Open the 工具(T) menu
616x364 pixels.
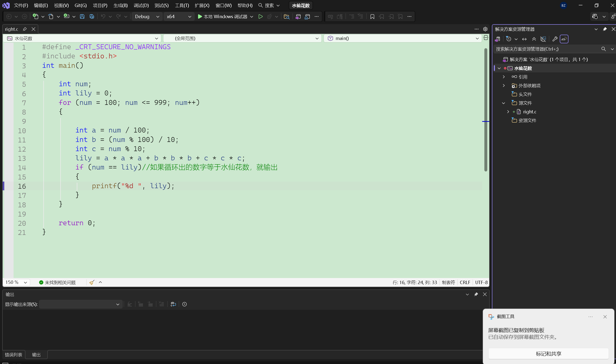pos(182,5)
